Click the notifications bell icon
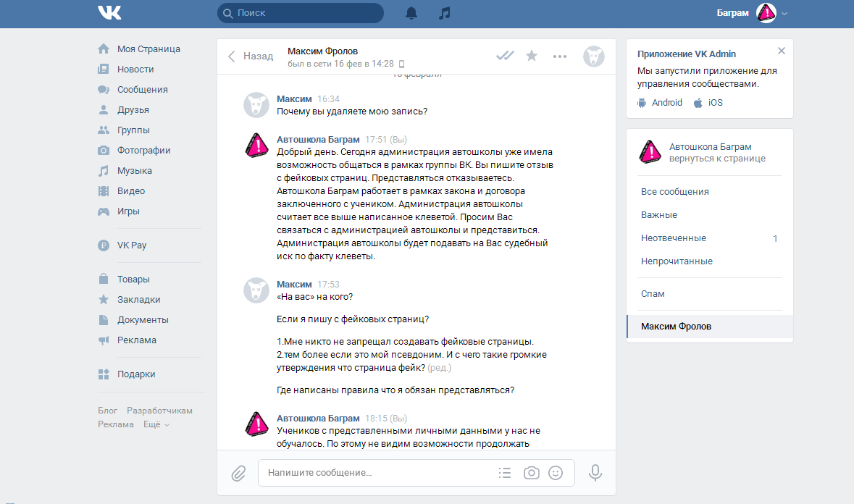 pyautogui.click(x=411, y=13)
